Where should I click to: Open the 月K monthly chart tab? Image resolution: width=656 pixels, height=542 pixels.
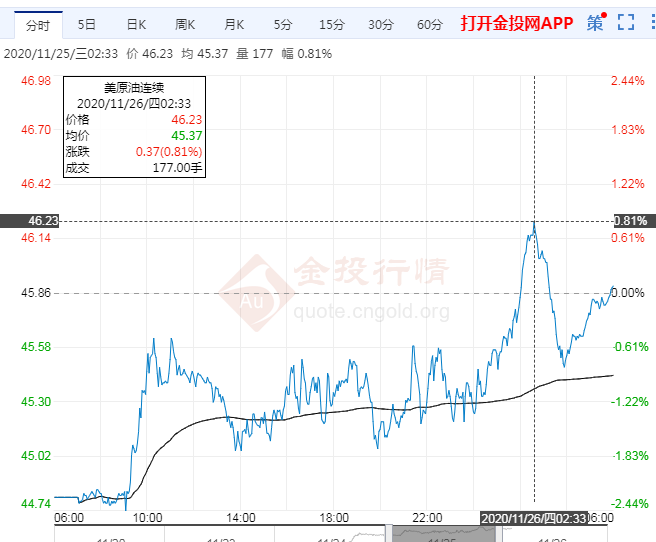[x=234, y=25]
